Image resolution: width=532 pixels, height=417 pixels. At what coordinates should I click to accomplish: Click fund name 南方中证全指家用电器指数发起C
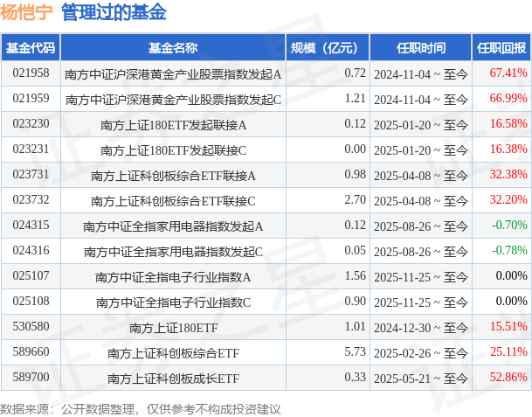(173, 252)
